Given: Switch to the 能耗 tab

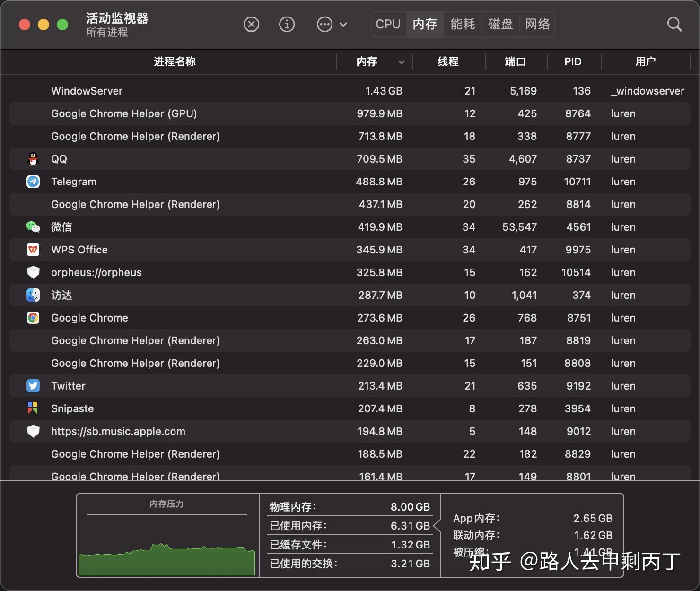Looking at the screenshot, I should [463, 24].
